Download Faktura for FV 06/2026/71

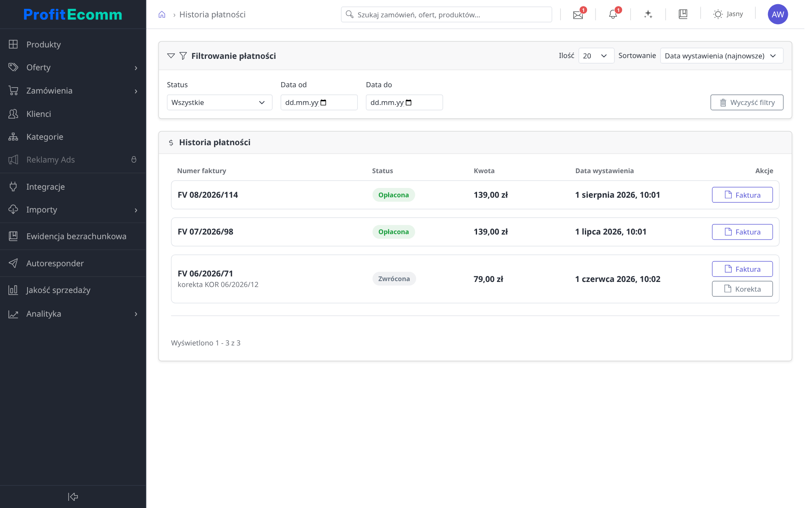(x=742, y=269)
